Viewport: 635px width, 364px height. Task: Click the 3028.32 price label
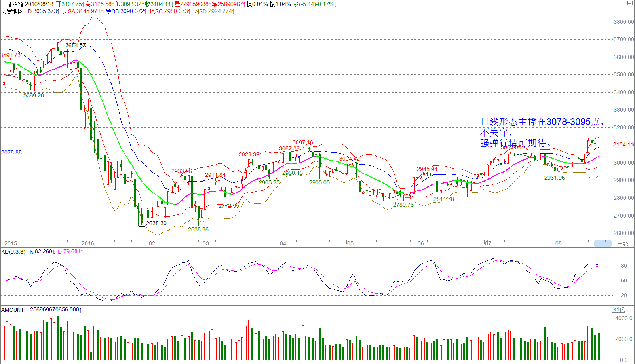tap(249, 154)
